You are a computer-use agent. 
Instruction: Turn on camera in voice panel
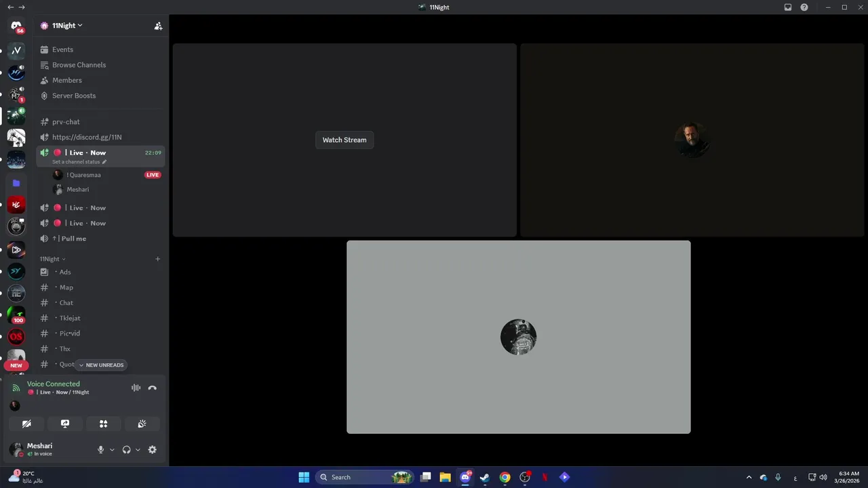26,424
